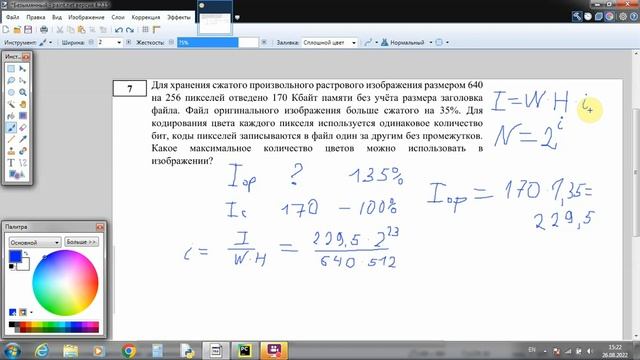This screenshot has width=640, height=360.
Task: Toggle the Tools window icon
Action: (x=577, y=16)
